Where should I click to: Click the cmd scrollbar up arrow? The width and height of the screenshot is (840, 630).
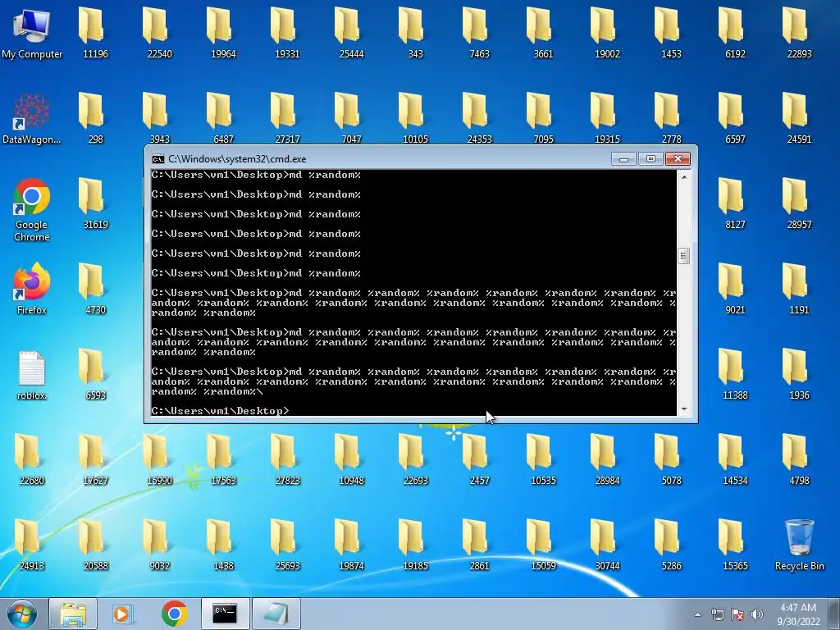click(683, 176)
